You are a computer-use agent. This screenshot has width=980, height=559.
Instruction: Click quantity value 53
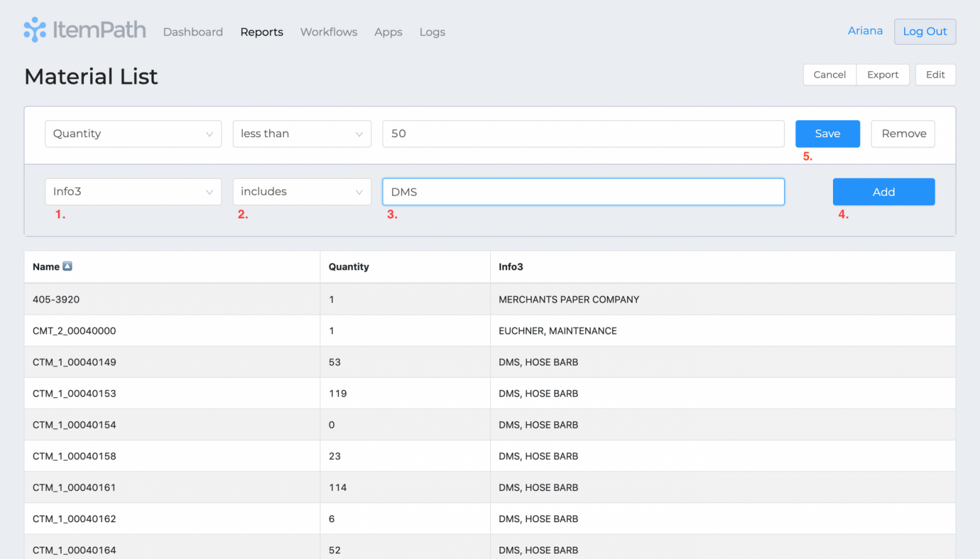pos(334,362)
